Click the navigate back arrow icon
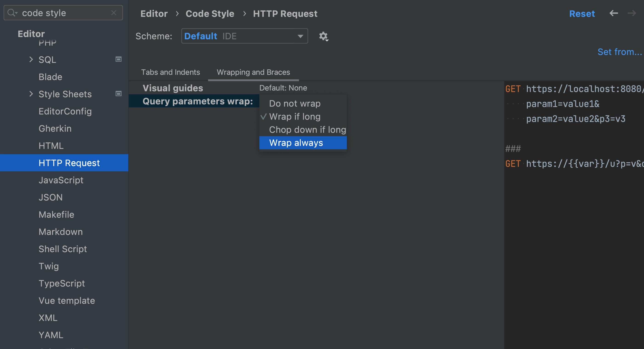Screen dimensions: 644x349 point(614,13)
